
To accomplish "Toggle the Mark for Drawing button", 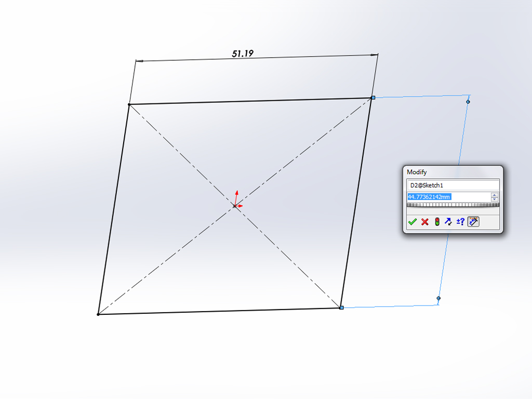I will click(473, 222).
